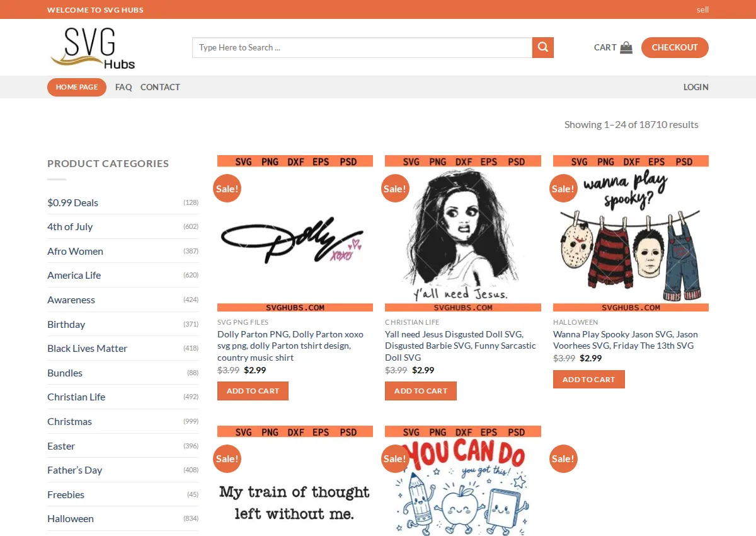Open the You Can Do product image
The image size is (756, 536).
(463, 481)
